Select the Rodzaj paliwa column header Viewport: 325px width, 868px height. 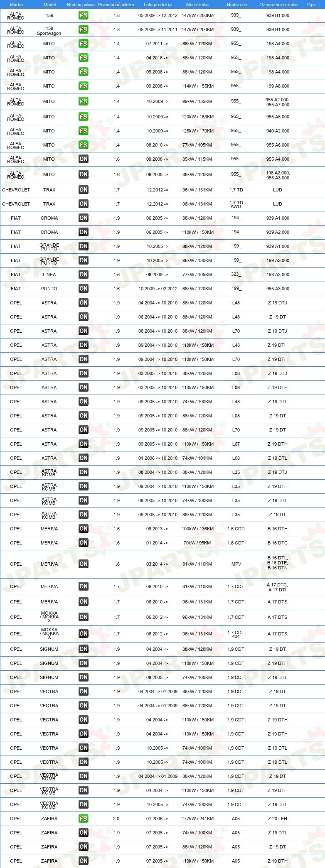(81, 5)
